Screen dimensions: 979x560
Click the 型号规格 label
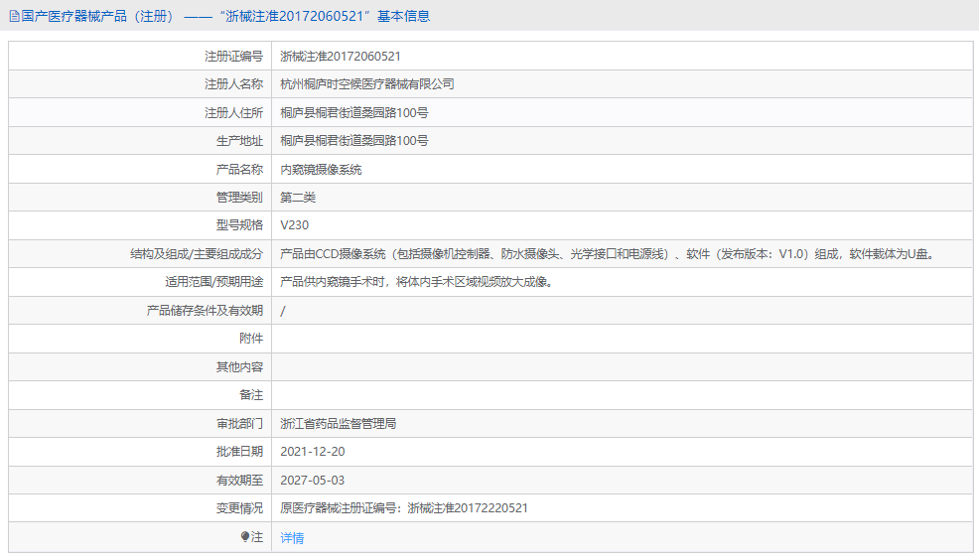click(x=239, y=225)
